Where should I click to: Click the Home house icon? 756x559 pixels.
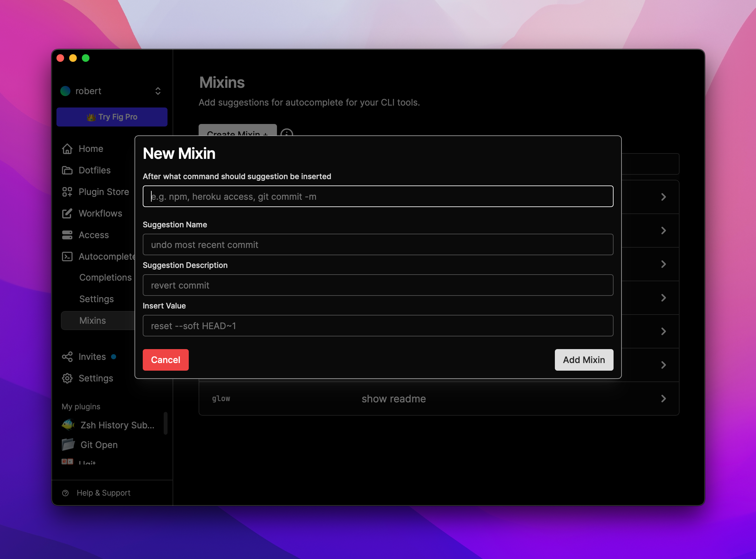[x=67, y=148]
